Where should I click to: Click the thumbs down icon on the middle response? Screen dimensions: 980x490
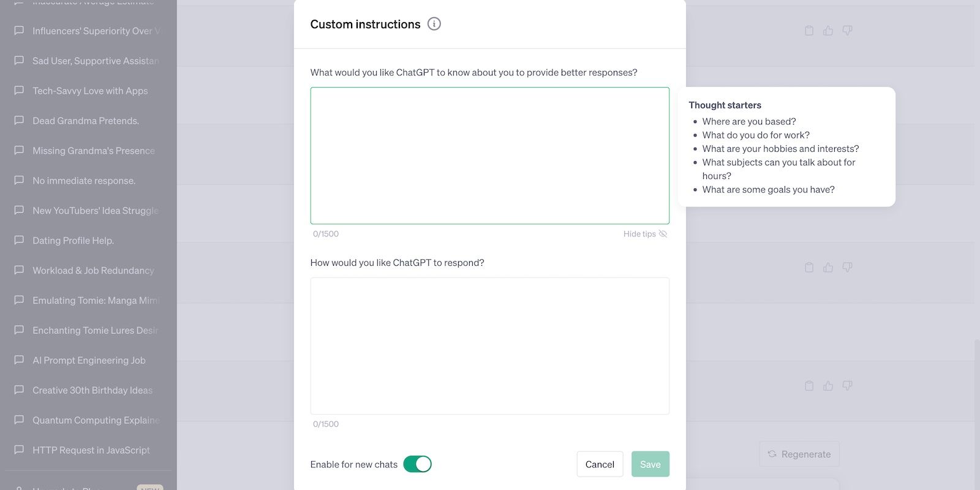pyautogui.click(x=848, y=267)
